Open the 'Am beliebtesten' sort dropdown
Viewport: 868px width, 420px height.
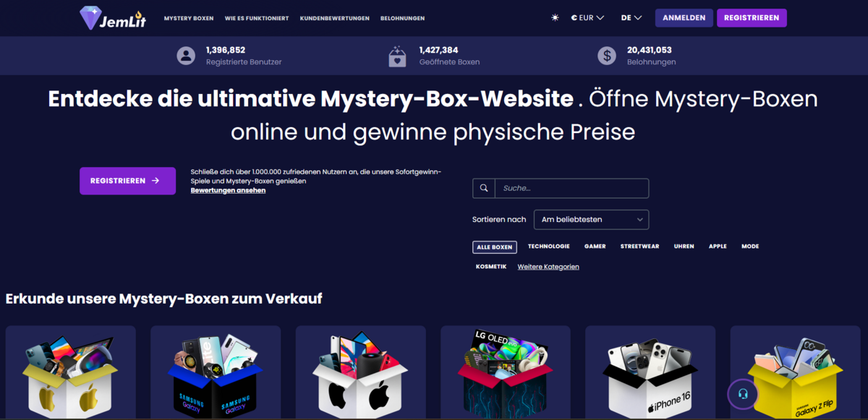coord(591,220)
